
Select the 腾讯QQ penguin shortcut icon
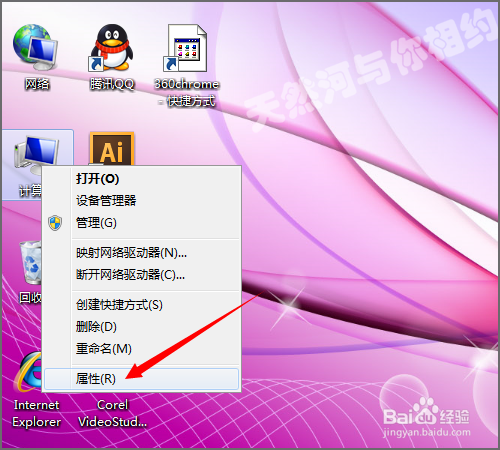click(112, 47)
